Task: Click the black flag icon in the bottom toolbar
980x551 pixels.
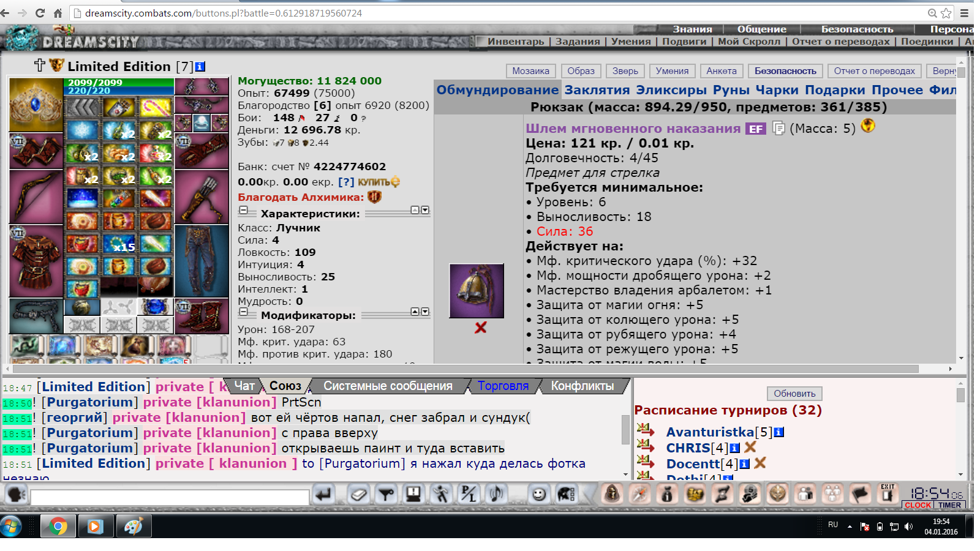Action: [x=861, y=493]
